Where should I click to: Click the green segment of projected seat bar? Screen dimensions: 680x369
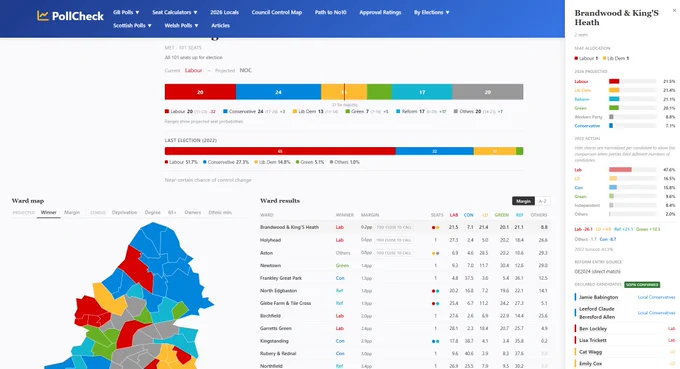[x=379, y=92]
